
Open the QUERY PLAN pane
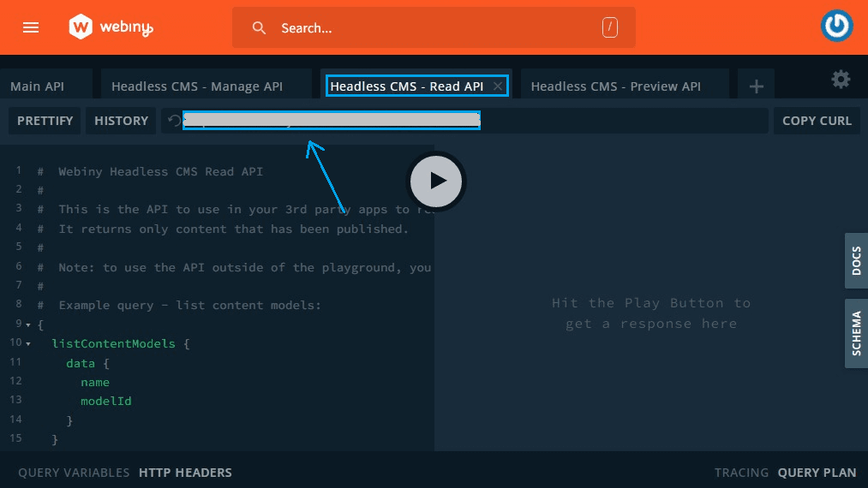(817, 473)
